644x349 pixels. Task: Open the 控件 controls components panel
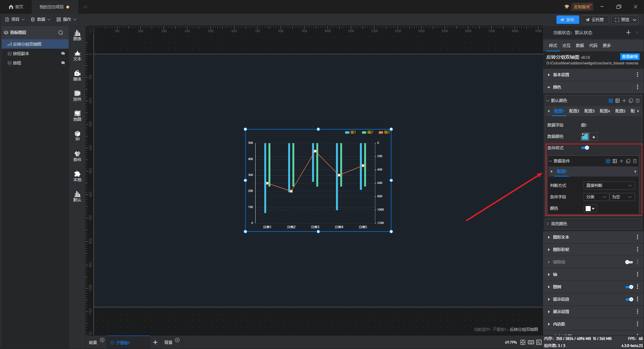[77, 95]
